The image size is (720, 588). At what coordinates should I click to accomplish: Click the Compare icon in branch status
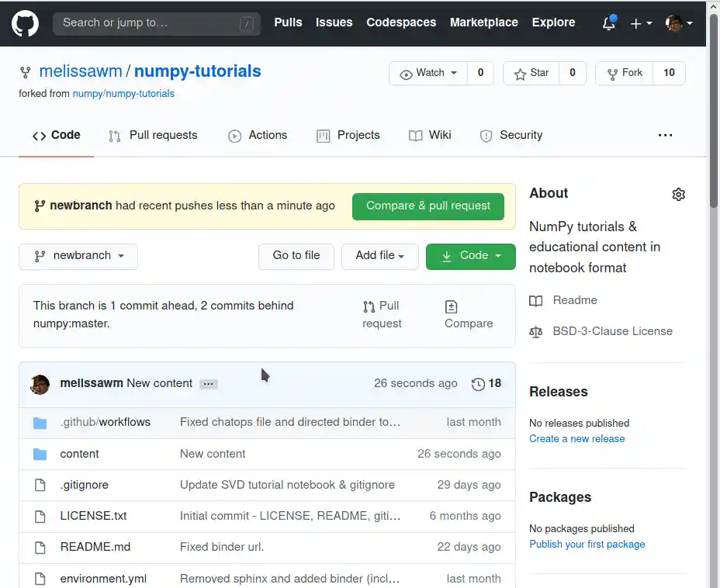pyautogui.click(x=452, y=306)
